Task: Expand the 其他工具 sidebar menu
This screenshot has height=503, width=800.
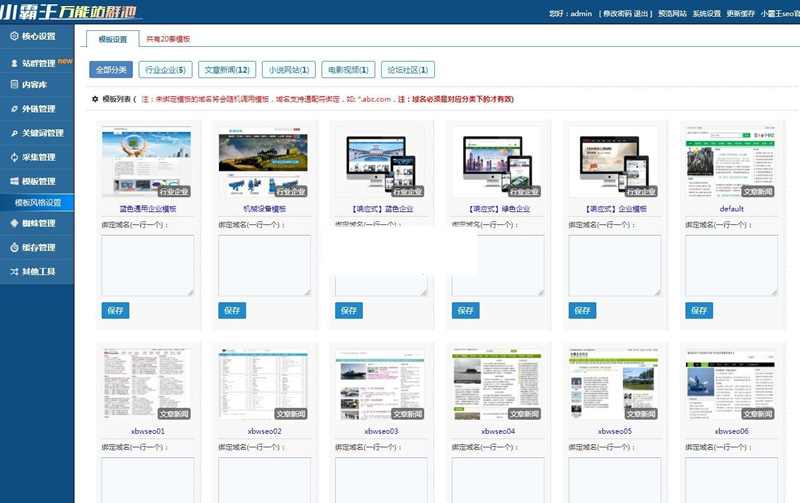Action: pyautogui.click(x=38, y=272)
